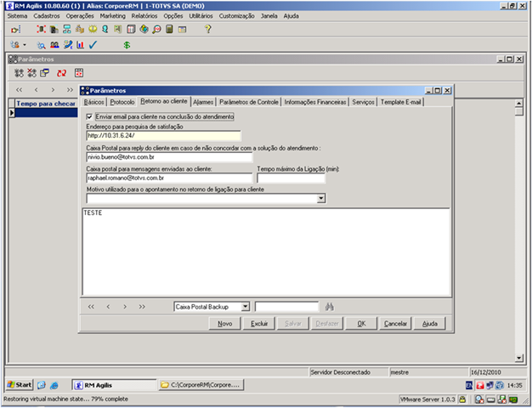
Task: Switch to the Parâmetros de Controle tab
Action: point(249,102)
